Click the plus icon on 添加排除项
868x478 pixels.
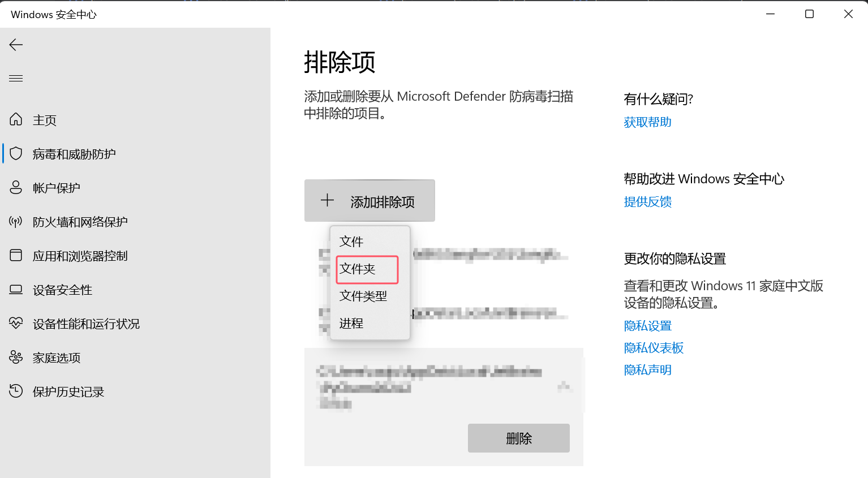tap(327, 200)
